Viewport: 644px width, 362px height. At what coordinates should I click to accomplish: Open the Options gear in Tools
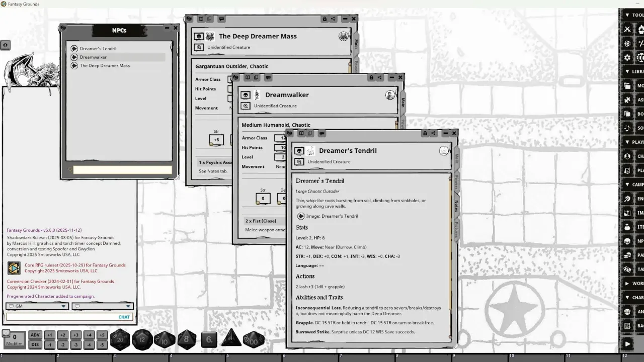(627, 57)
